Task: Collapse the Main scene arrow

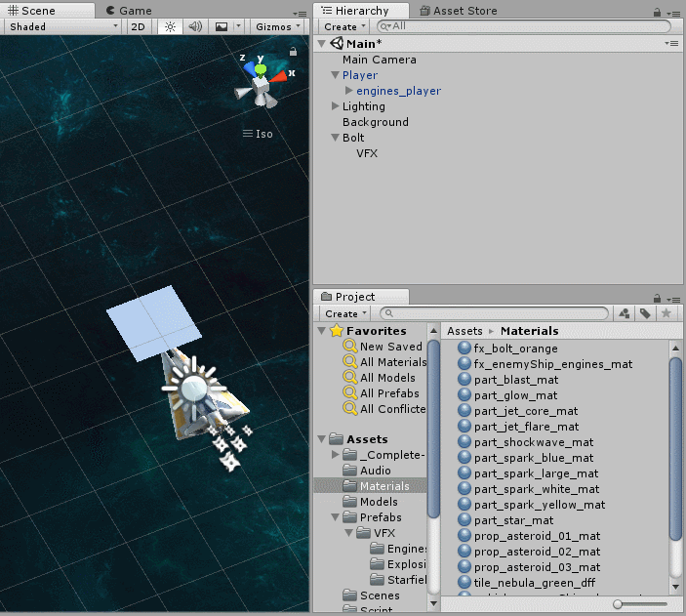Action: (x=322, y=44)
